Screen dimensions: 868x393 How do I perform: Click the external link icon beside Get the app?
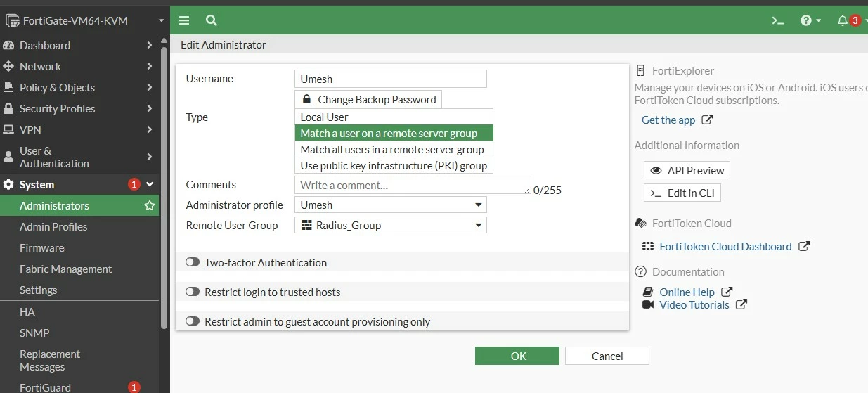point(708,120)
